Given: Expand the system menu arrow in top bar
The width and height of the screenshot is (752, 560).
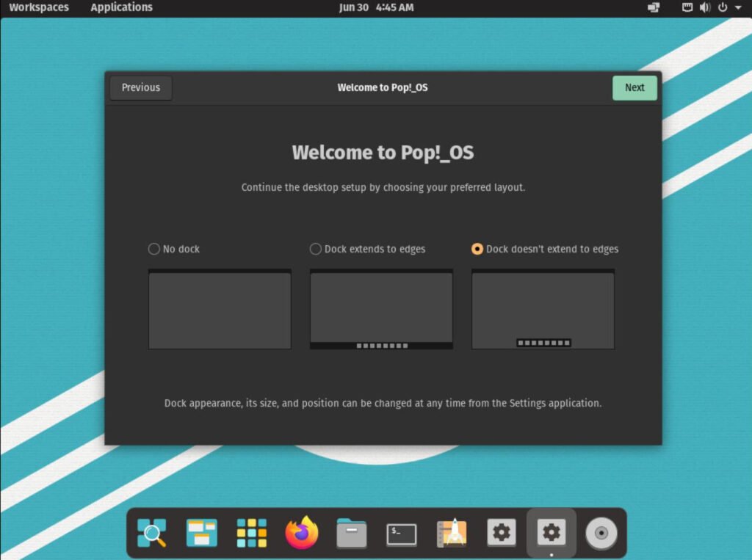Looking at the screenshot, I should pyautogui.click(x=738, y=7).
